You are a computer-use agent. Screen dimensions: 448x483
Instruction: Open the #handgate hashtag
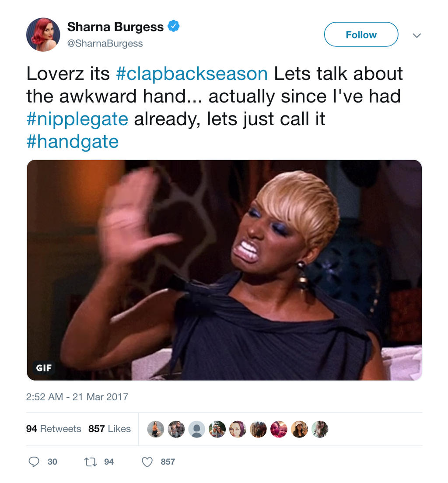point(73,141)
